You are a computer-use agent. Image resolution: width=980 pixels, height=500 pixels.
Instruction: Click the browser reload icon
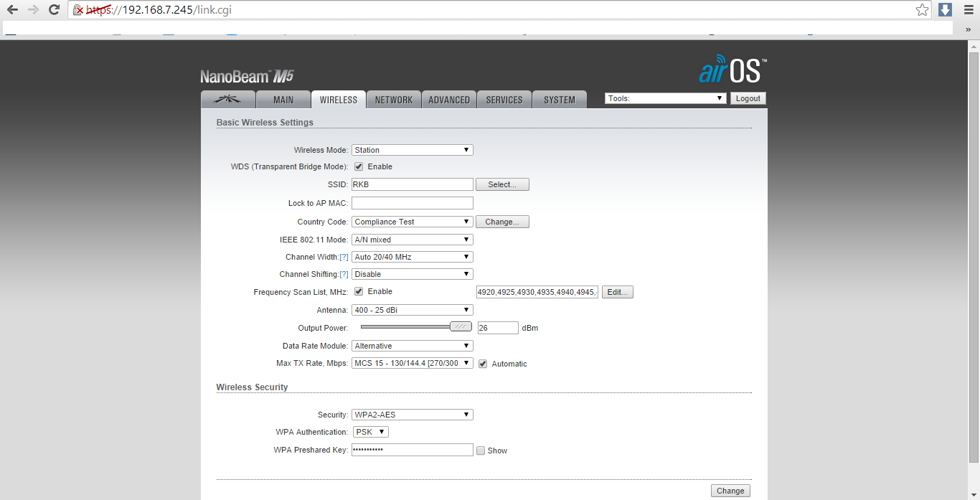pyautogui.click(x=54, y=10)
